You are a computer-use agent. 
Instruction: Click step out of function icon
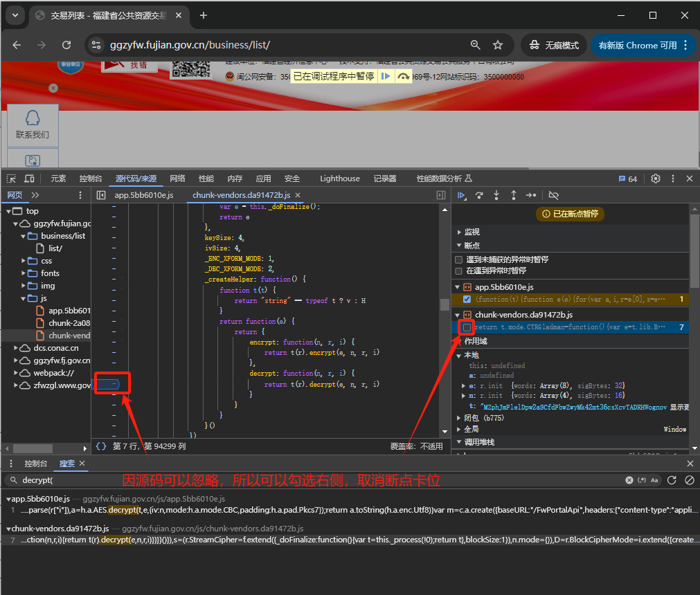point(514,196)
